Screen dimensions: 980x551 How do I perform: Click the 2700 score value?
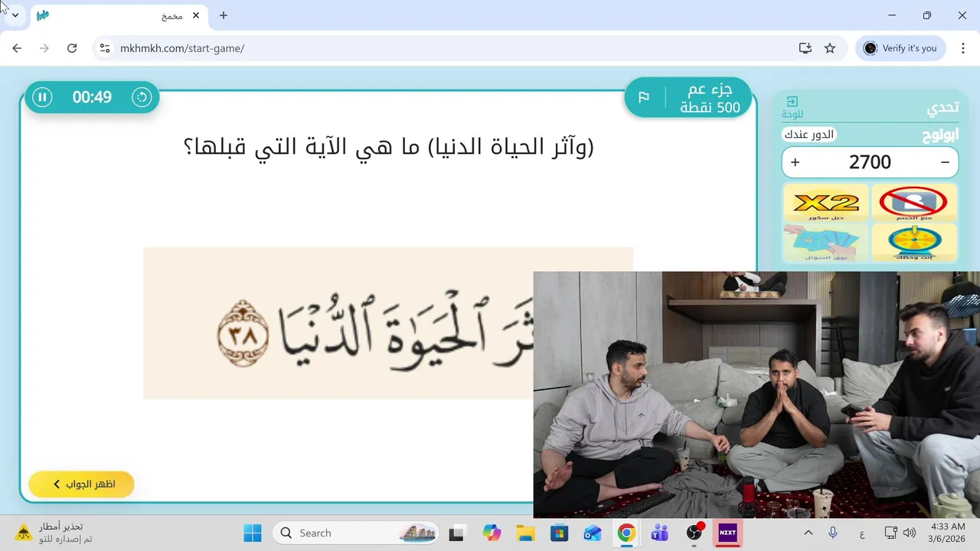coord(870,162)
